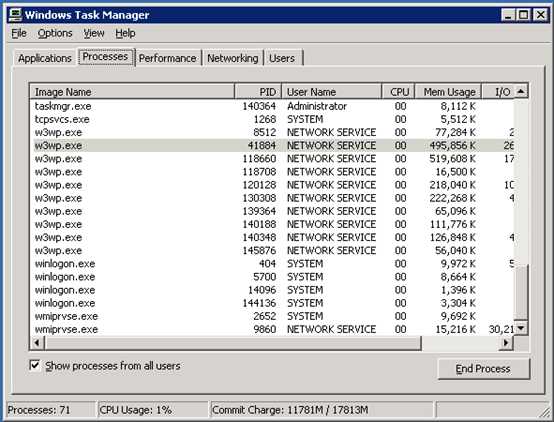Click the End Process button
This screenshot has width=554, height=422.
483,369
